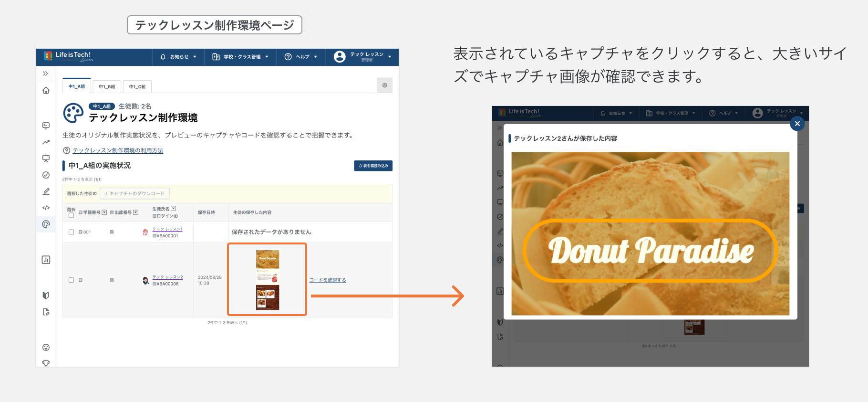Open student link テック レッスン2
Viewport: 868px width, 402px height.
tap(167, 277)
